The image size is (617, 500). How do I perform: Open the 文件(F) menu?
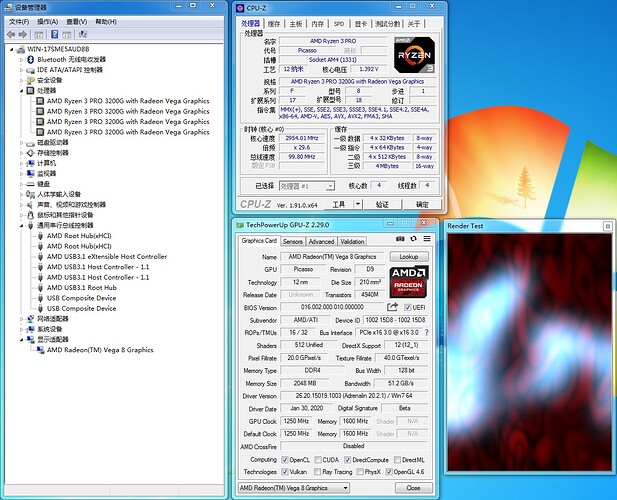click(19, 22)
